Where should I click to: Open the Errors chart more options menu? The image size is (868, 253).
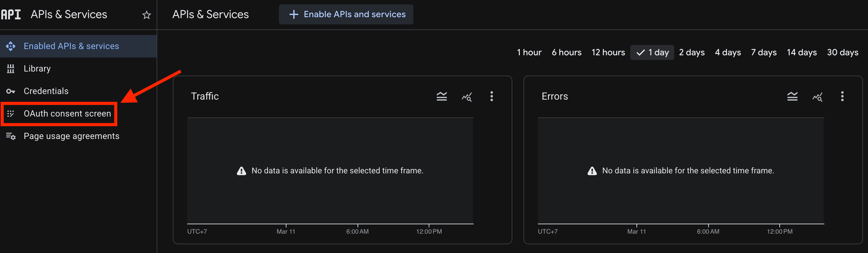842,97
